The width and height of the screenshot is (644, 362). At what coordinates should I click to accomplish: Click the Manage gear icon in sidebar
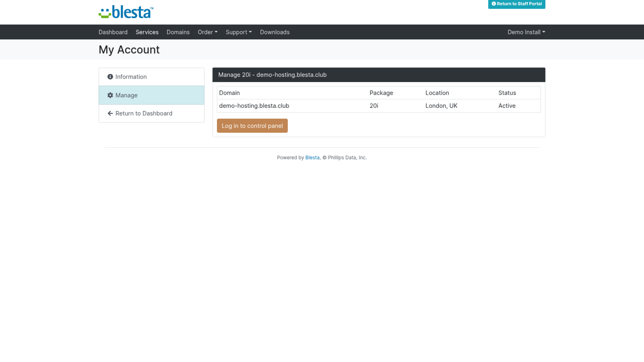pos(110,95)
